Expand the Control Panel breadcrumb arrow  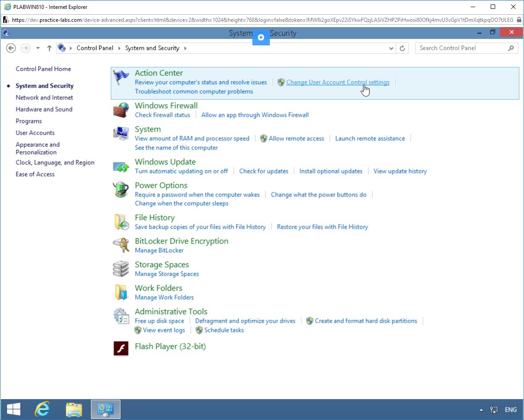[x=119, y=48]
